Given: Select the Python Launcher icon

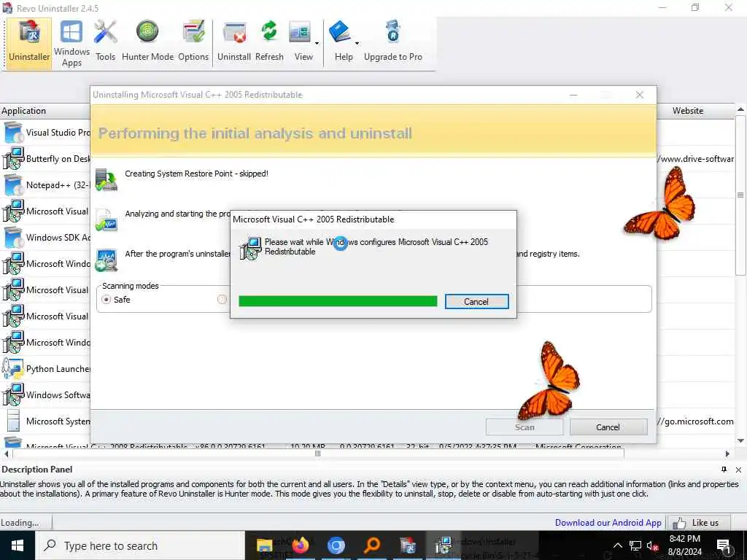Looking at the screenshot, I should point(13,368).
